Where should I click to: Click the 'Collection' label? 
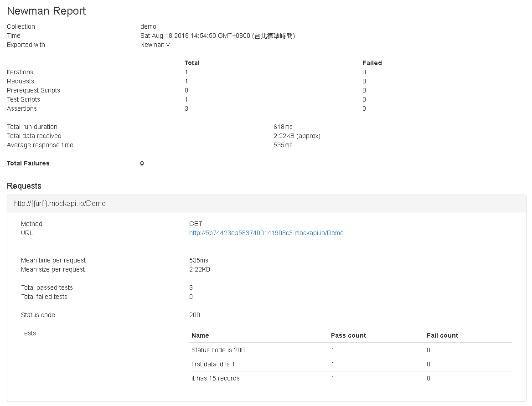click(x=21, y=26)
